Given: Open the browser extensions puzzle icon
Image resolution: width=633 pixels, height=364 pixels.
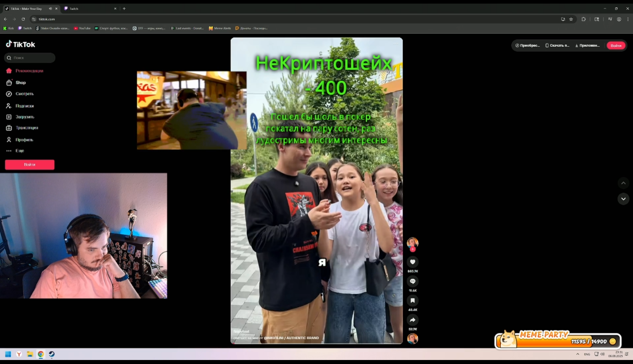Looking at the screenshot, I should click(x=584, y=19).
